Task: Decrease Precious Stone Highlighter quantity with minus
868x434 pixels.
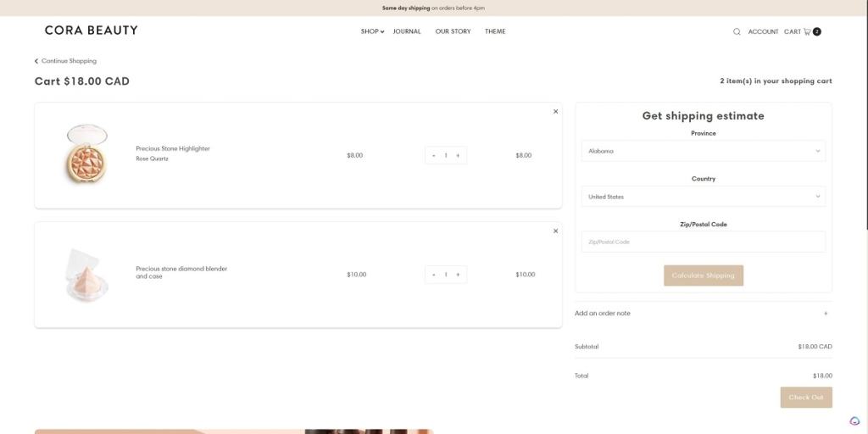Action: pos(434,155)
